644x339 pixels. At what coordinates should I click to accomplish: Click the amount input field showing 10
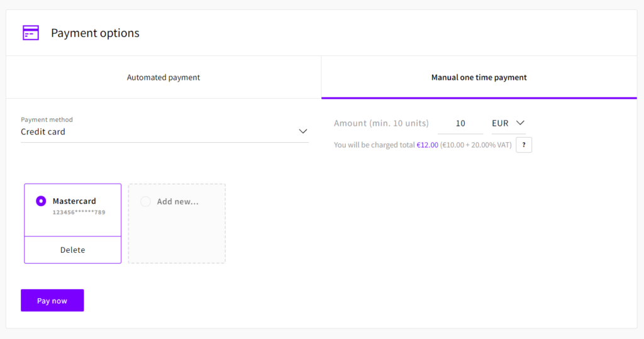pyautogui.click(x=460, y=123)
